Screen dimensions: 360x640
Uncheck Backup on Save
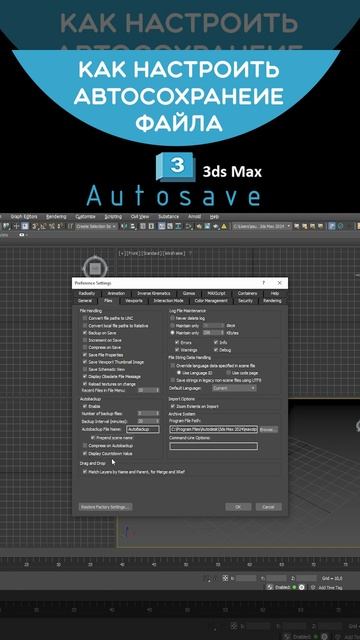(85, 333)
